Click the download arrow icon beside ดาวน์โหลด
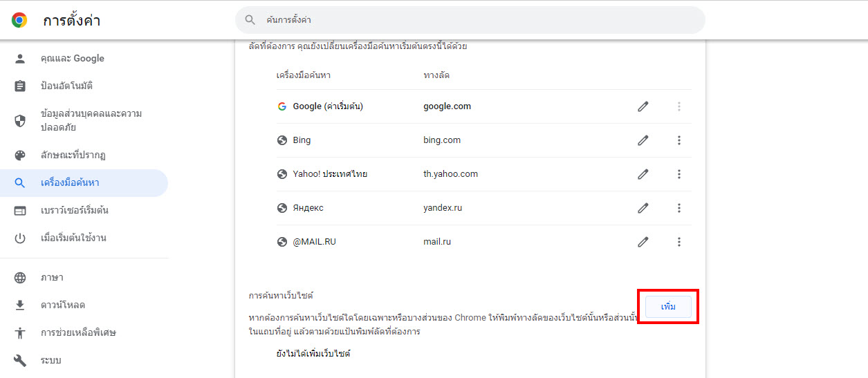The width and height of the screenshot is (868, 378). pos(20,305)
